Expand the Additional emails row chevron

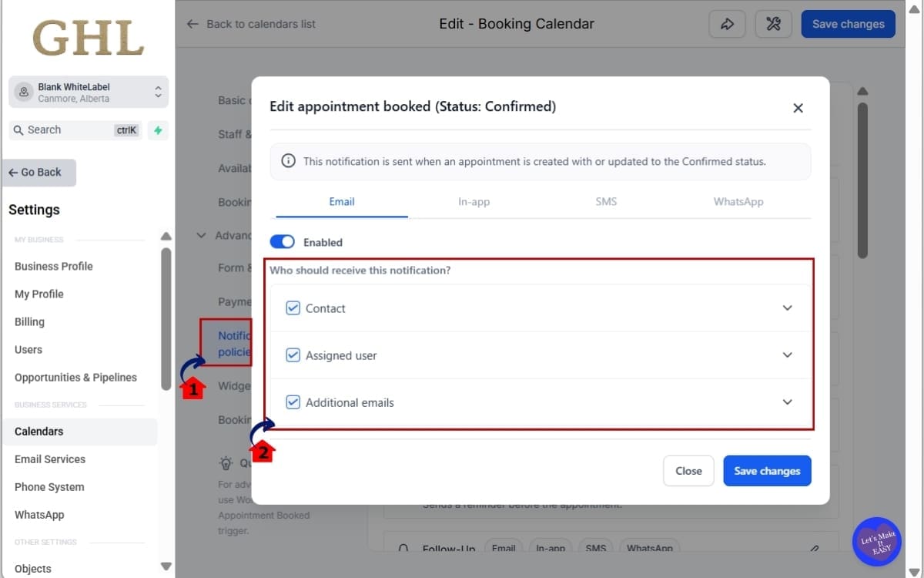(787, 402)
